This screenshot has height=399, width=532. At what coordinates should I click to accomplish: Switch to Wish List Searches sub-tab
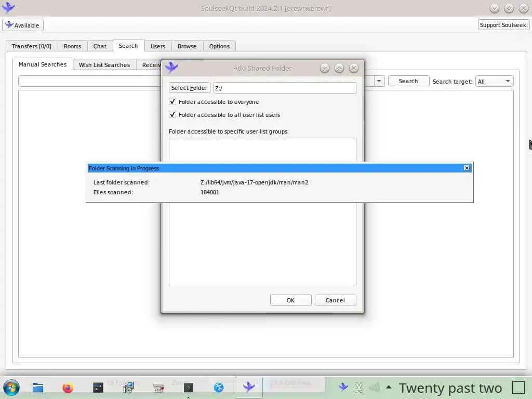104,65
